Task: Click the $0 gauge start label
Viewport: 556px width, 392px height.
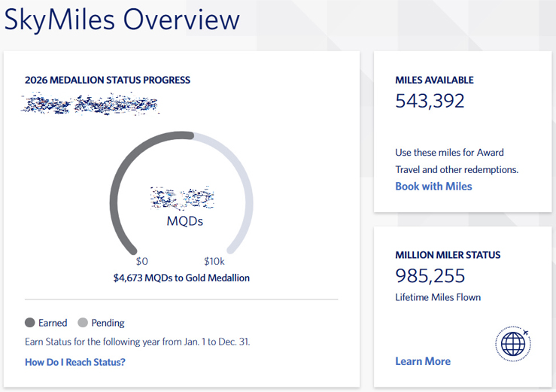Action: (x=142, y=261)
